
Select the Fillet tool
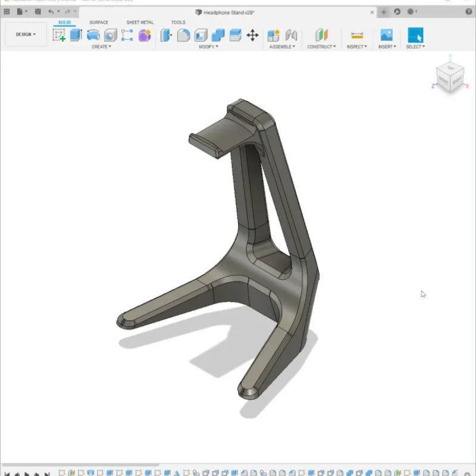(184, 35)
